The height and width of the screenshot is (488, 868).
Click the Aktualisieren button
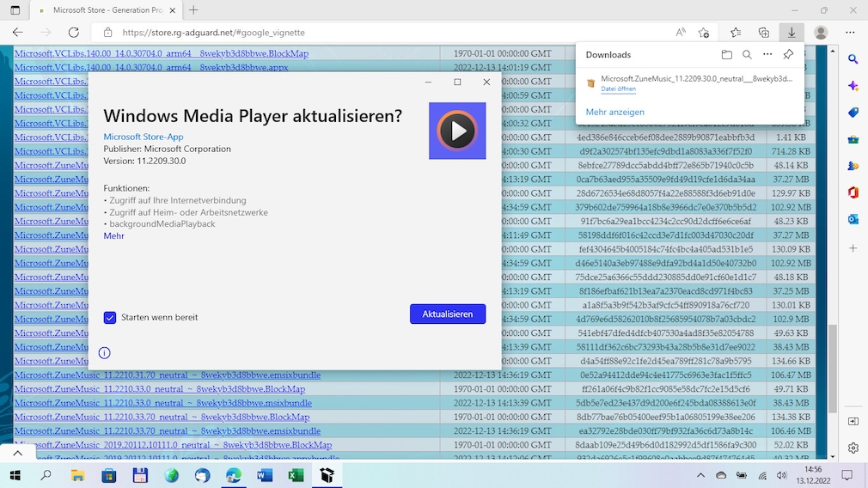448,314
